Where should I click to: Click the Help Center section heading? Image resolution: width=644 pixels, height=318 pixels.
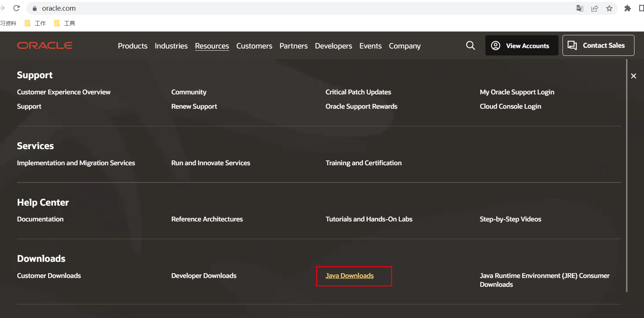[43, 203]
